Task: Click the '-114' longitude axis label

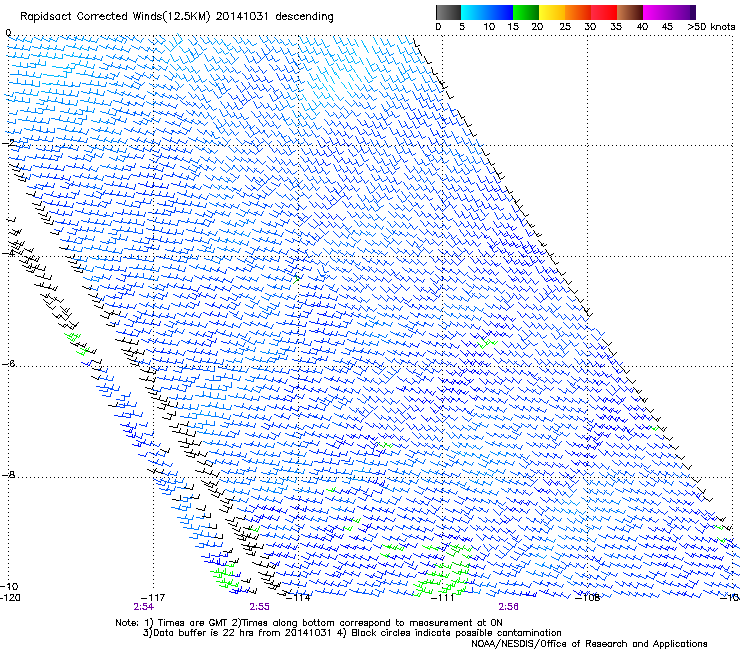Action: pyautogui.click(x=298, y=598)
